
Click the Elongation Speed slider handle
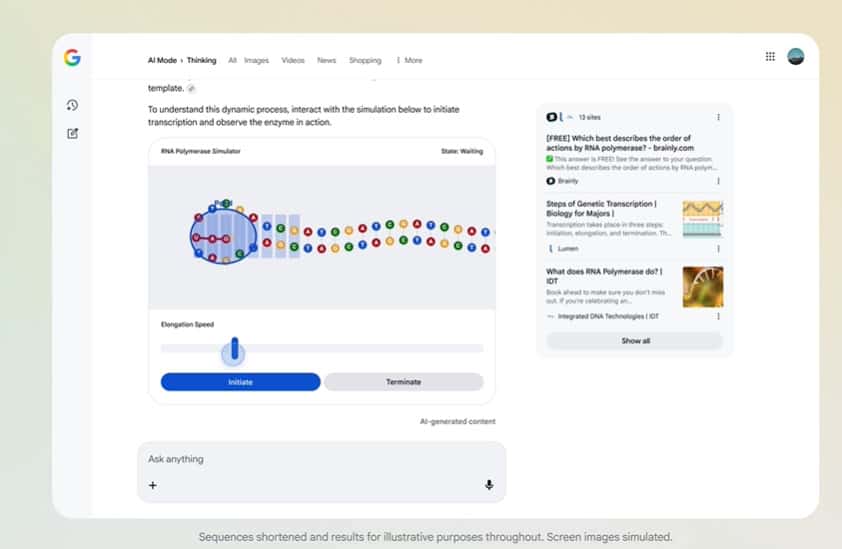coord(235,348)
